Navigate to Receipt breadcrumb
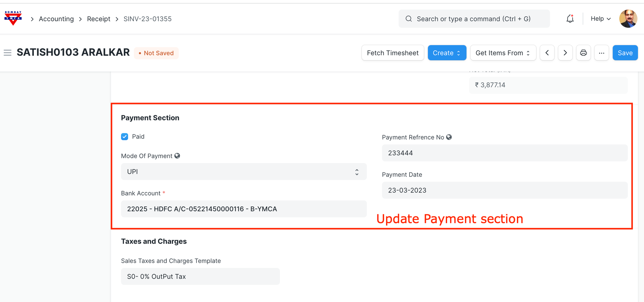 pos(99,19)
